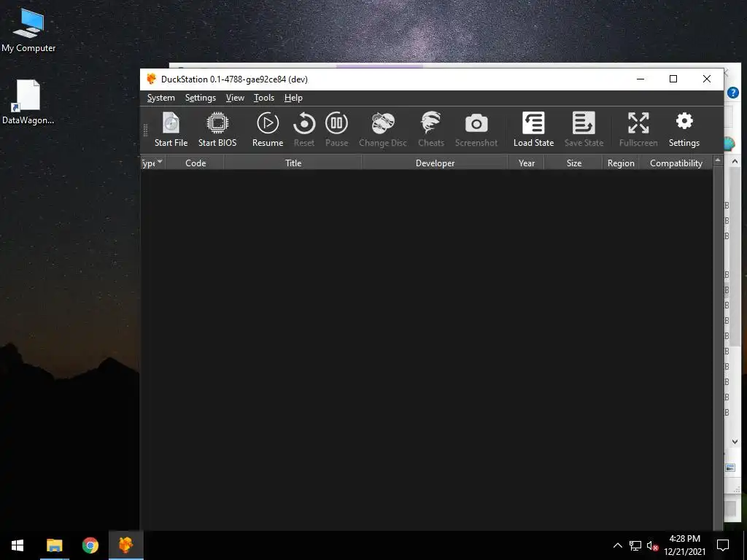The image size is (747, 560).
Task: Maximize the DuckStation window
Action: pyautogui.click(x=673, y=79)
